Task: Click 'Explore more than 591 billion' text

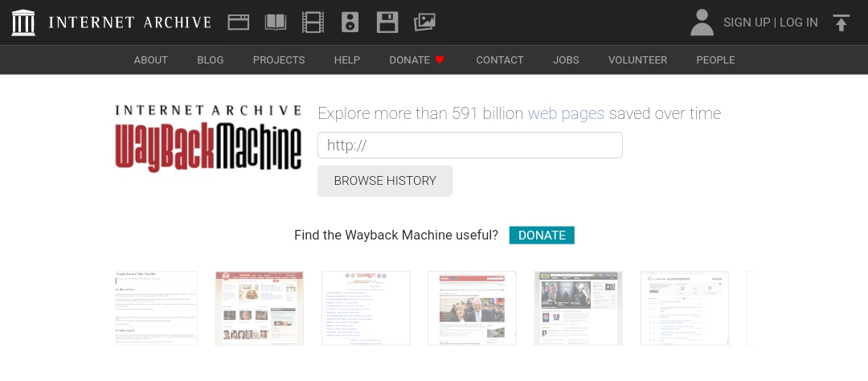Action: coord(420,113)
